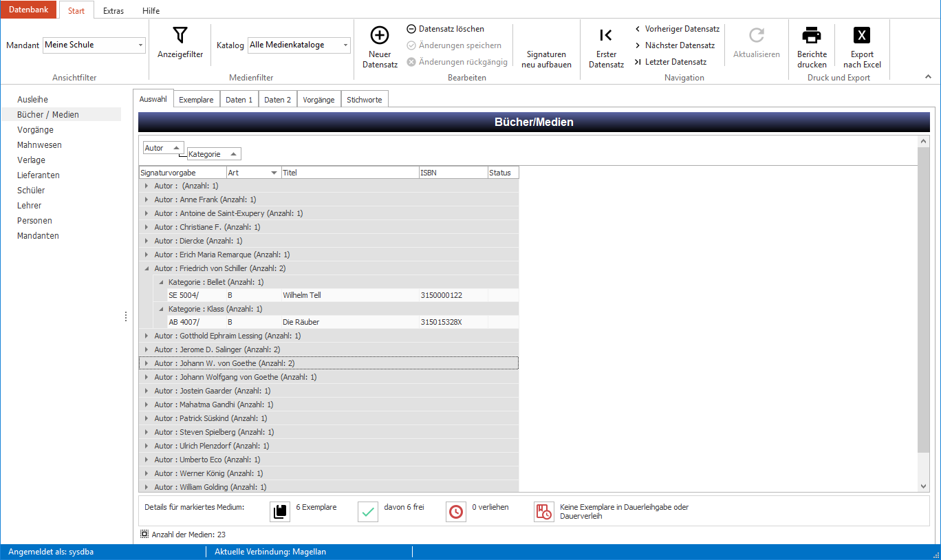This screenshot has height=560, width=941.
Task: Click the sidebar splitter handle dots
Action: pos(126,316)
